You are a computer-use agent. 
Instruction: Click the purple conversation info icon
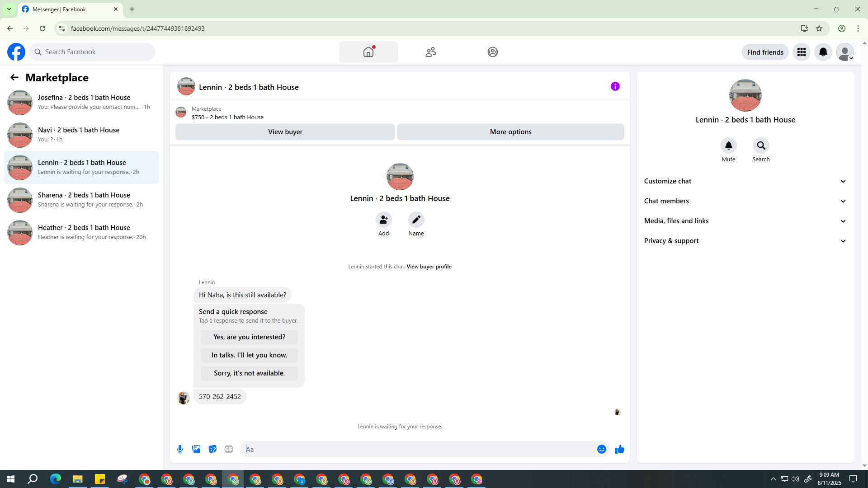coord(615,86)
